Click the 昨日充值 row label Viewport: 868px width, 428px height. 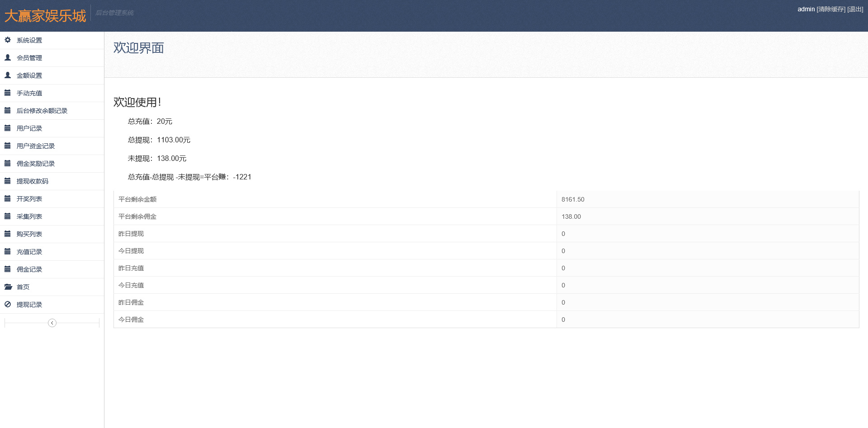[131, 268]
